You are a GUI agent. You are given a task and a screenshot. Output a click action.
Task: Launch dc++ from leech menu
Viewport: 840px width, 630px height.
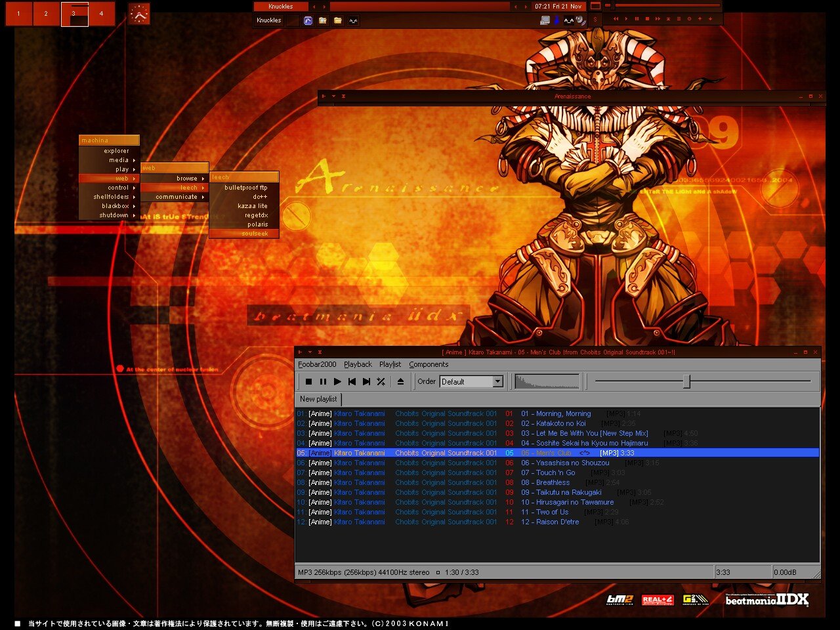244,197
